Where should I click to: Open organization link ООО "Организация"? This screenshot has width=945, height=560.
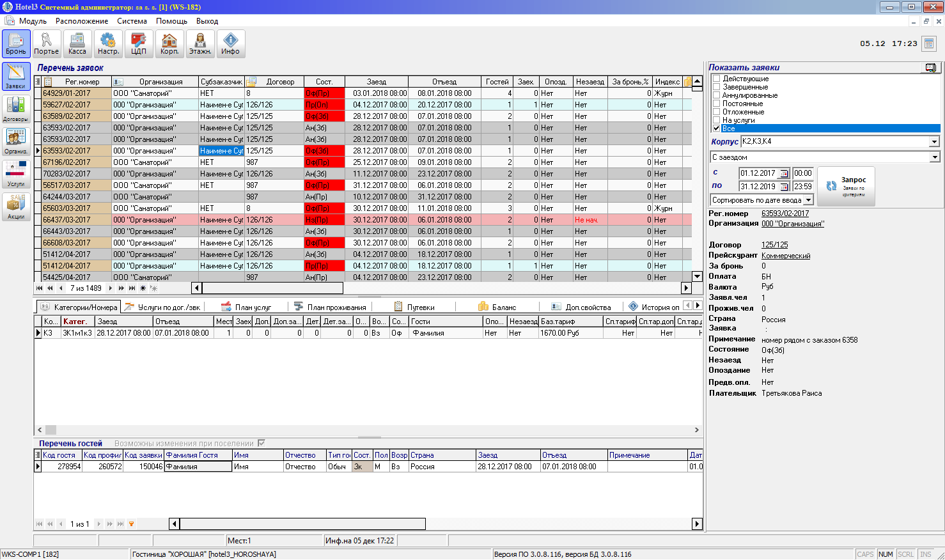click(793, 224)
